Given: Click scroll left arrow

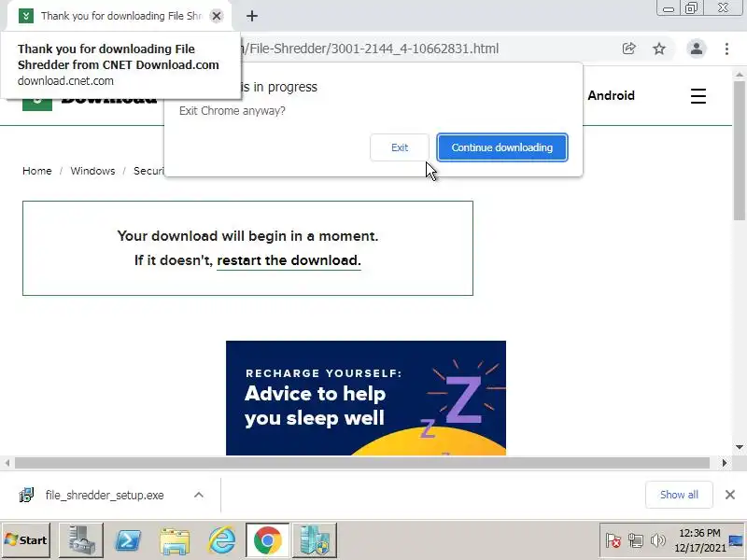Looking at the screenshot, I should [7, 462].
